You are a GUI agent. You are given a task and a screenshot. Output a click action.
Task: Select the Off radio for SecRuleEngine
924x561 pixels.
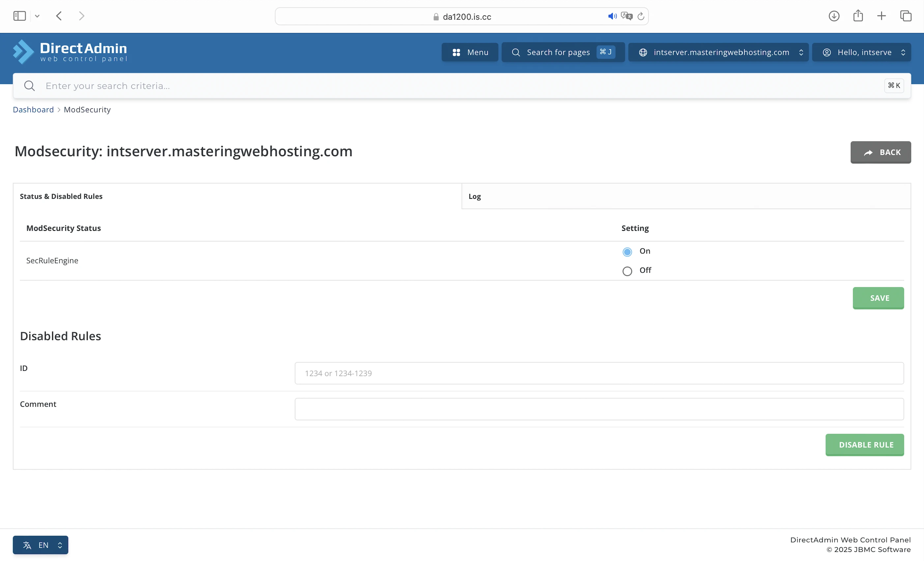point(627,271)
